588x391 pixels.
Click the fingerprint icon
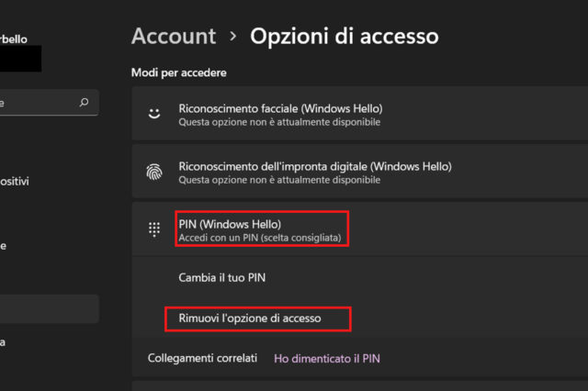click(x=154, y=172)
